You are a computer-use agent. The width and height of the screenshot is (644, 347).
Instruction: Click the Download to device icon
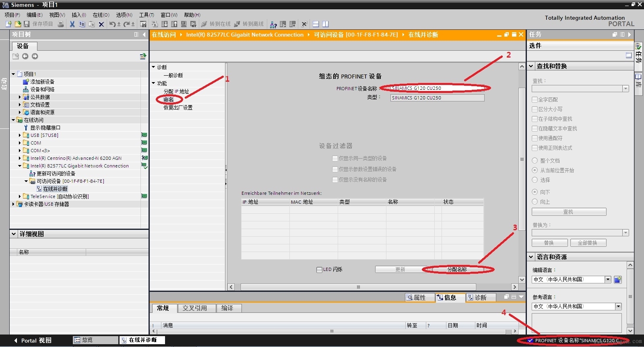tap(165, 24)
